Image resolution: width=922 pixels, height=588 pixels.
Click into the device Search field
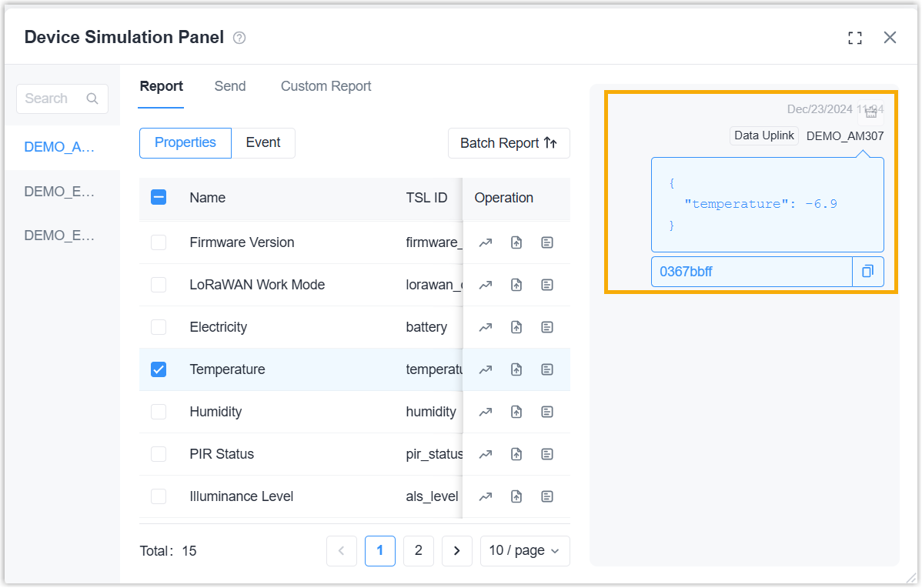[x=62, y=99]
